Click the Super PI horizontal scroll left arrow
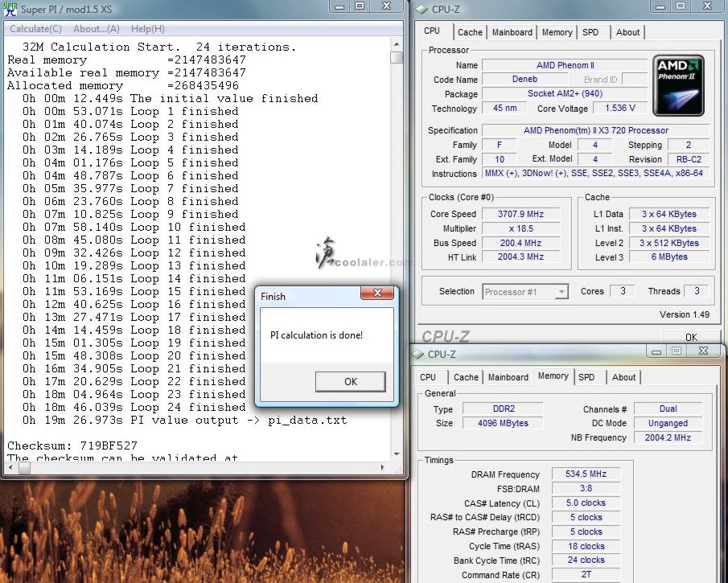The height and width of the screenshot is (583, 728). 10,467
